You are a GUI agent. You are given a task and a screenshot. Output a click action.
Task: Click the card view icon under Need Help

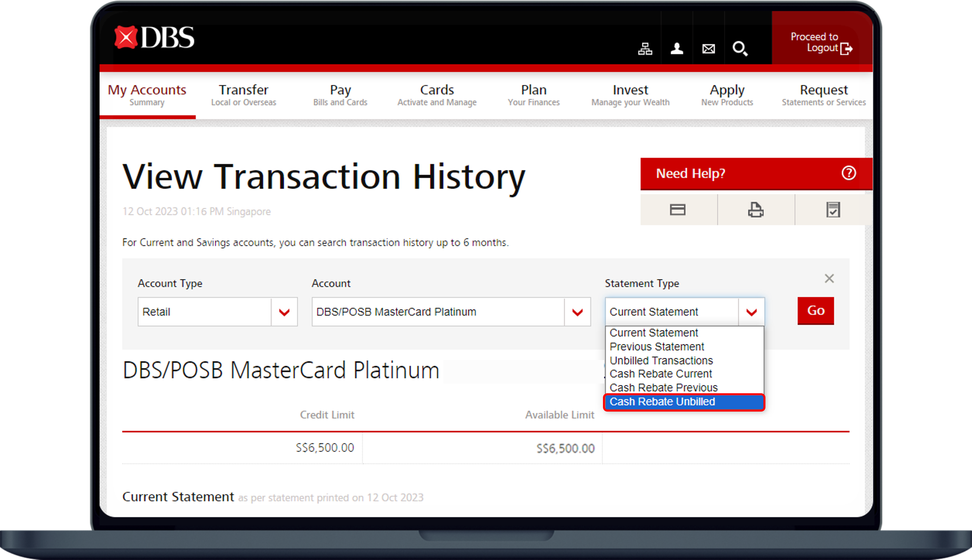coord(677,210)
